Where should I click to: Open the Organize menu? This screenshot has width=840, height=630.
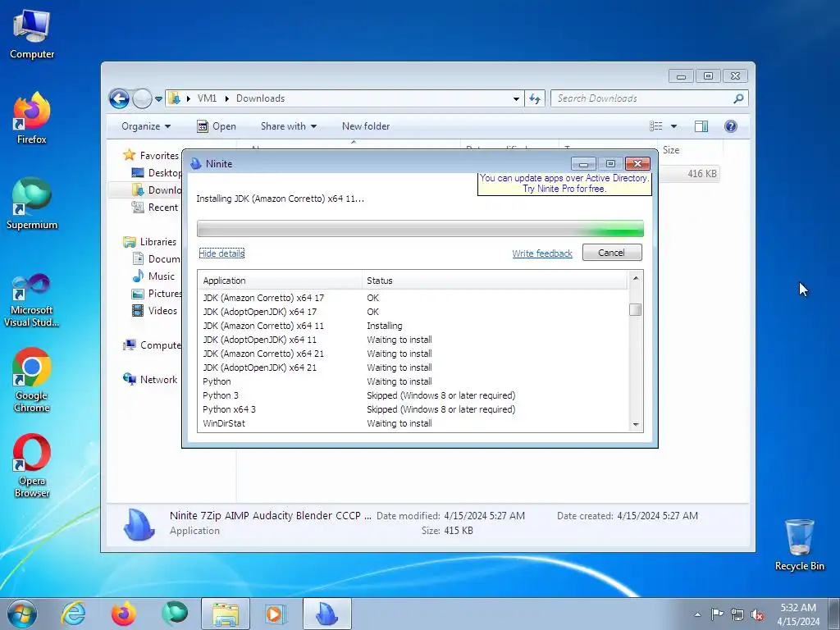(x=146, y=126)
